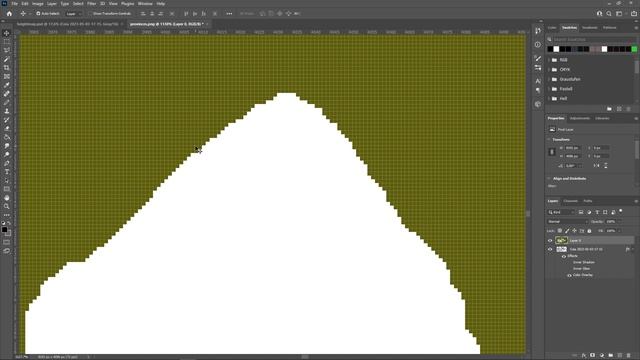Viewport: 640px width, 360px height.
Task: Filter layers by type layer icon
Action: pos(597,212)
